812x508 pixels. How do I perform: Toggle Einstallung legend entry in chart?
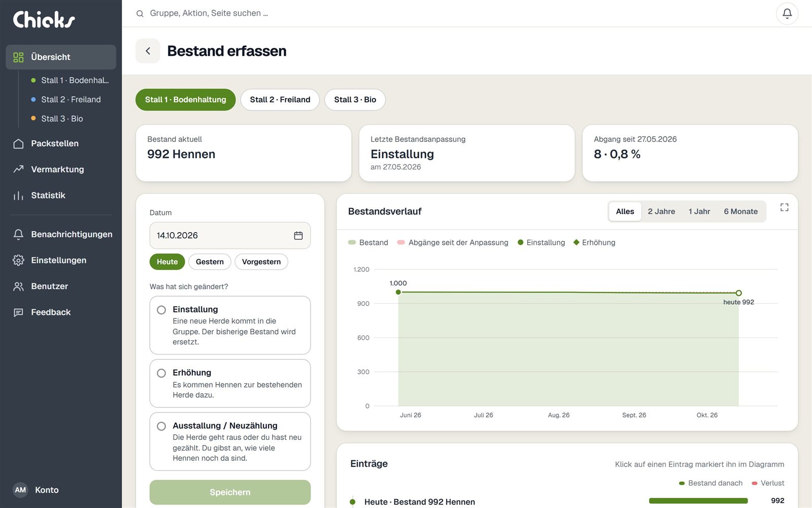click(541, 242)
